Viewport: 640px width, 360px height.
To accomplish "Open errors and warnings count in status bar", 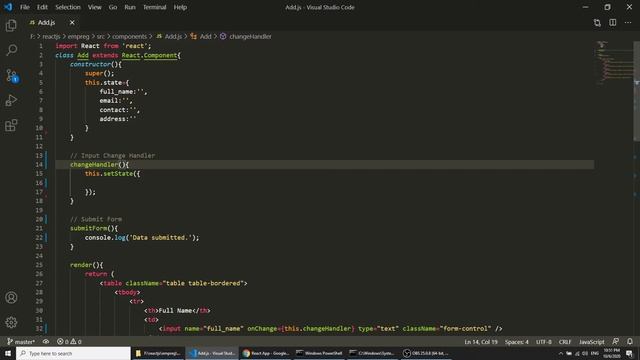I will pos(69,342).
